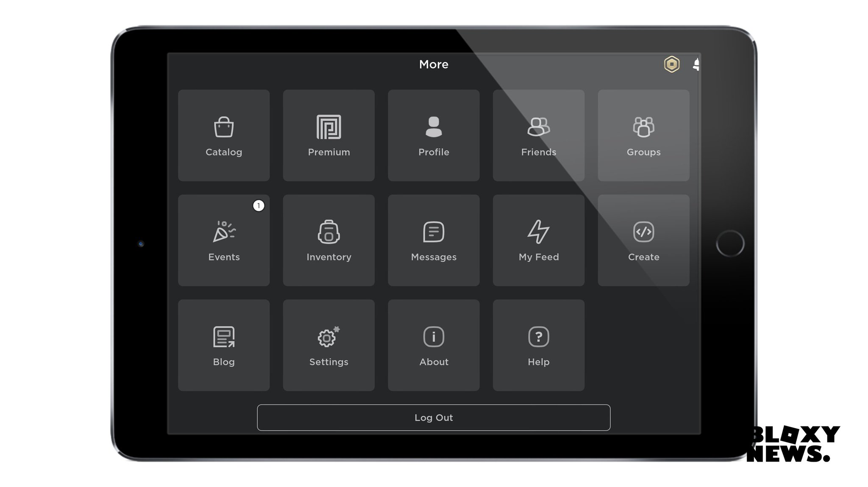The height and width of the screenshot is (487, 868).
Task: Click the Log Out button
Action: pos(434,418)
